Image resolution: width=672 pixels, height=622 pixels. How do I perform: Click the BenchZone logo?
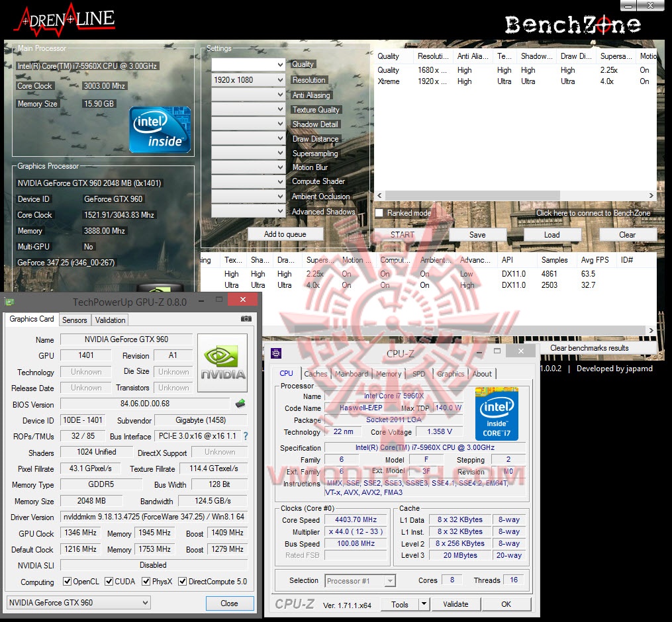(x=573, y=24)
